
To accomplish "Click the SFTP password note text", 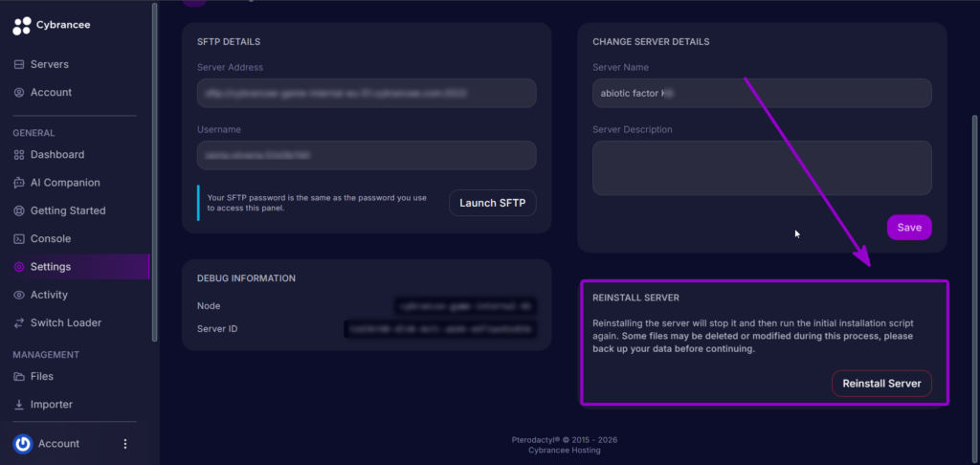I will pyautogui.click(x=317, y=203).
